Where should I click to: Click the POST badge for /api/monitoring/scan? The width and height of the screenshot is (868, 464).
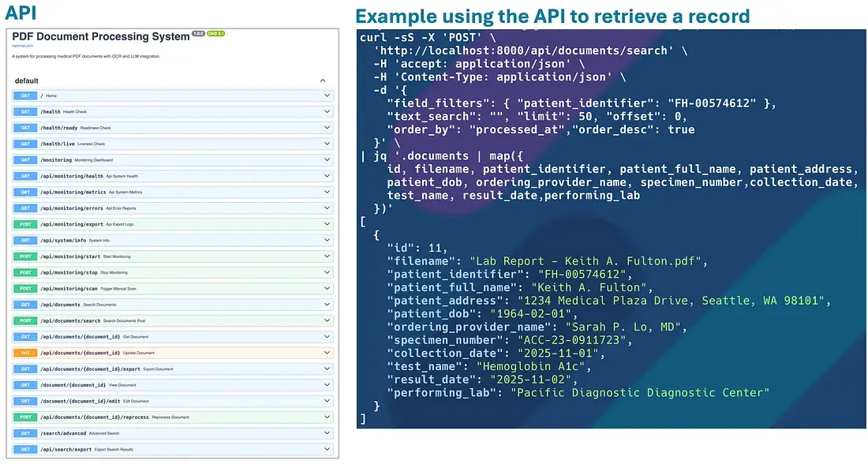click(x=25, y=288)
